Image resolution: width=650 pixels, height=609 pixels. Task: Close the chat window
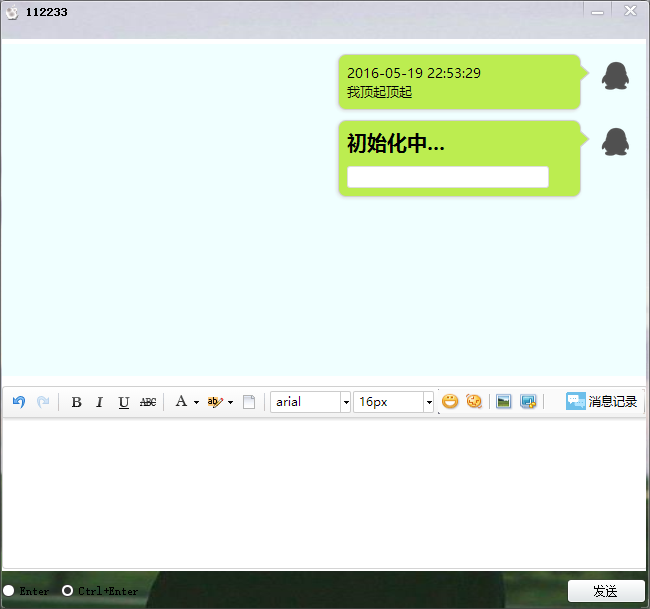click(x=631, y=10)
